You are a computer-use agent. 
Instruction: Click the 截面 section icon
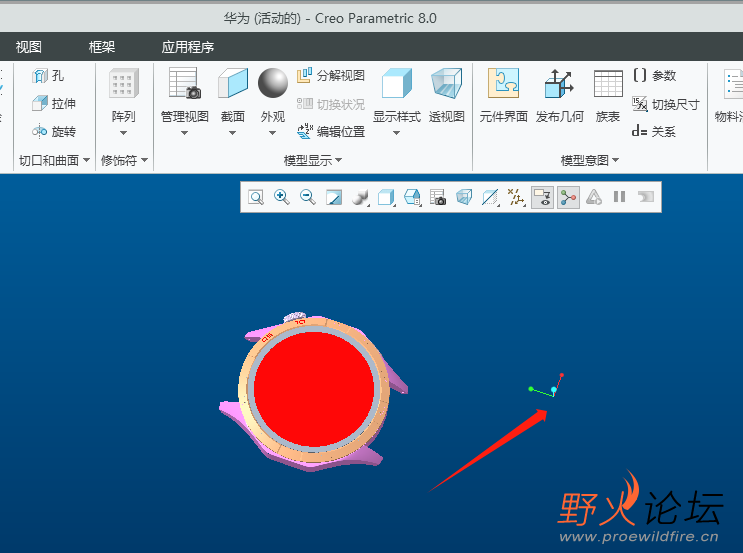[233, 83]
